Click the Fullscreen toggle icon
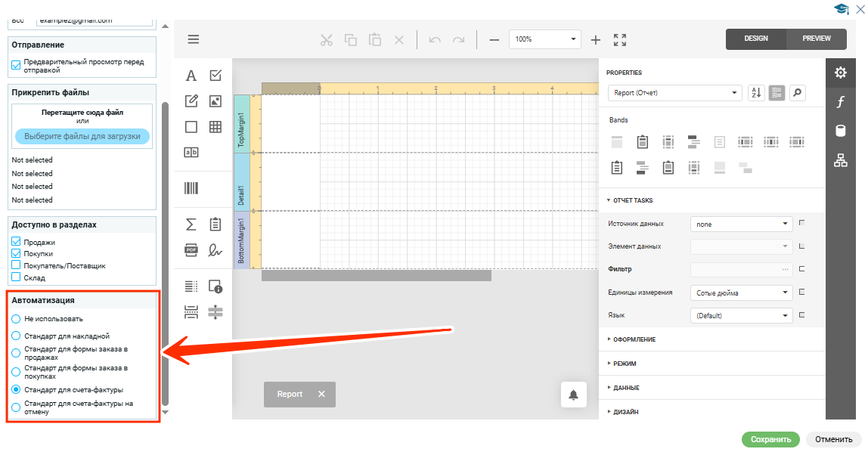 click(x=620, y=39)
